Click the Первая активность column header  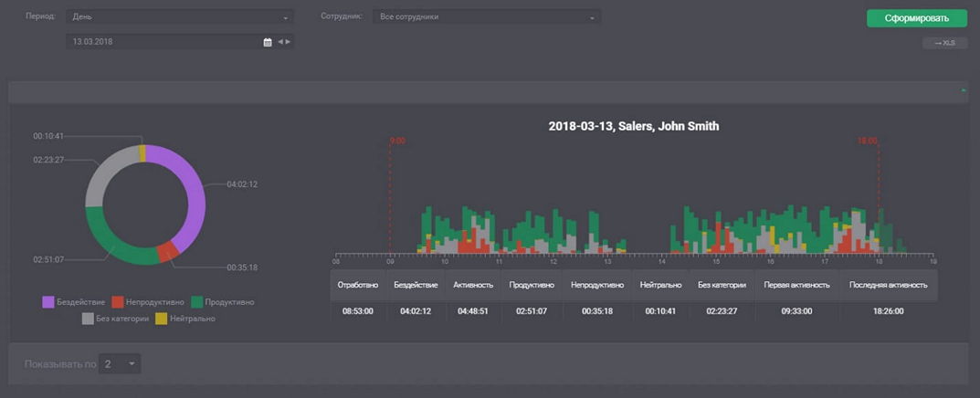coord(797,285)
